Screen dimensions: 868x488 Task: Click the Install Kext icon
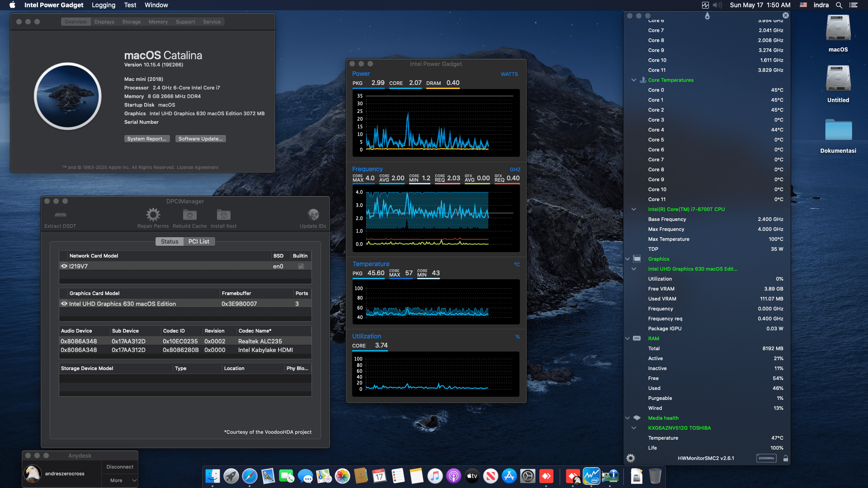223,215
